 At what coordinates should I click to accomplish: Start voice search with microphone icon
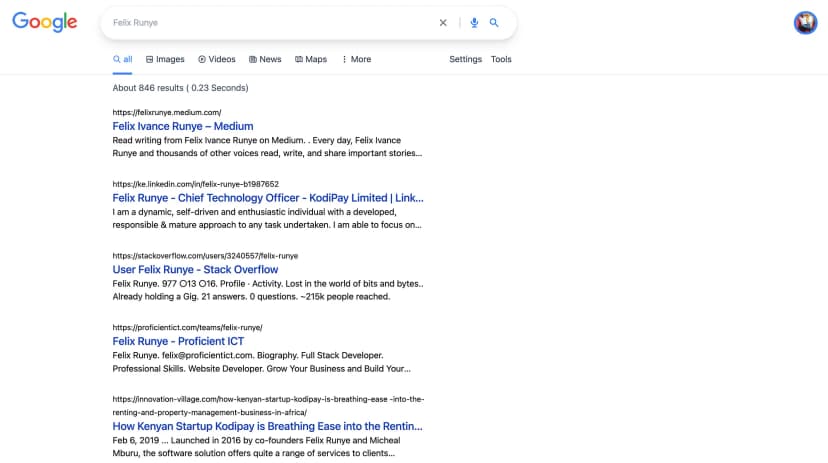pos(474,23)
